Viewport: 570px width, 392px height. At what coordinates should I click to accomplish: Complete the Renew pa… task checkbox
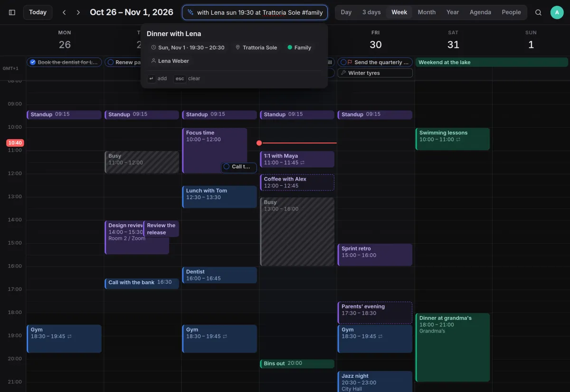coord(110,62)
